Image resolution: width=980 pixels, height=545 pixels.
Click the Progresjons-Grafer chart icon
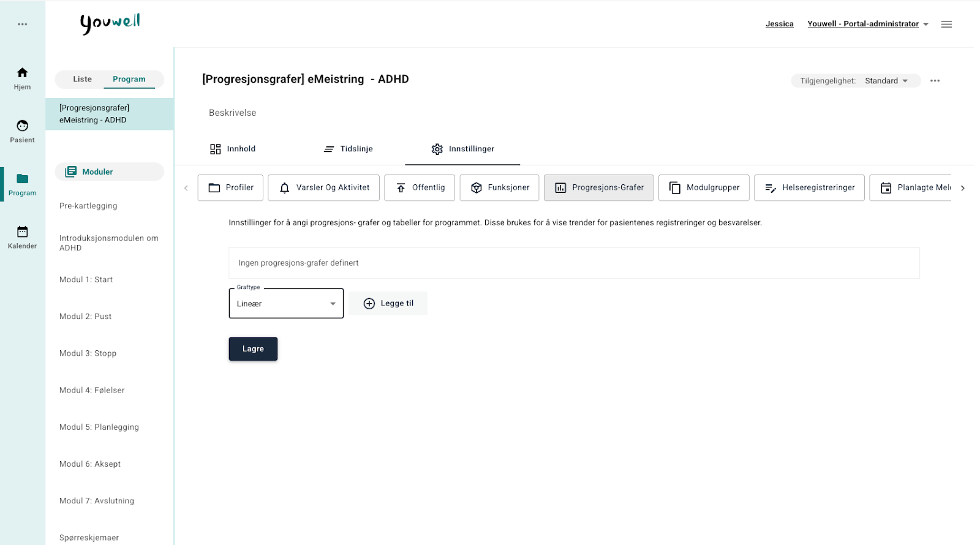(560, 188)
